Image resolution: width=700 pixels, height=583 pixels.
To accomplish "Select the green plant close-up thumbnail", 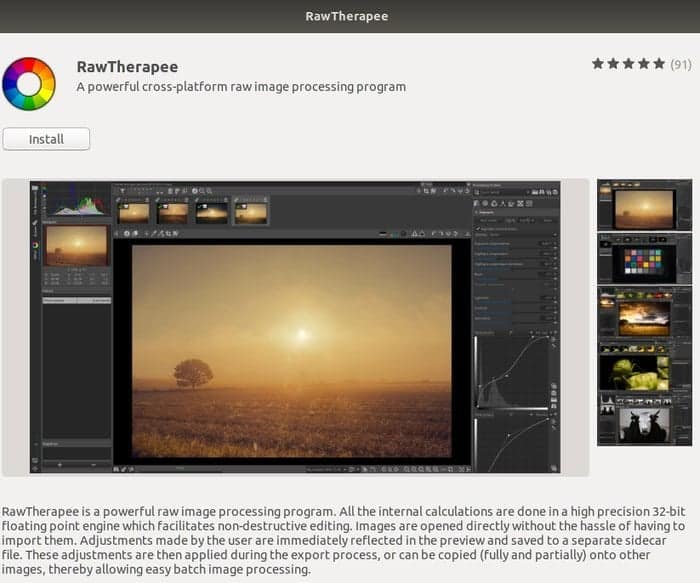I will tap(645, 366).
